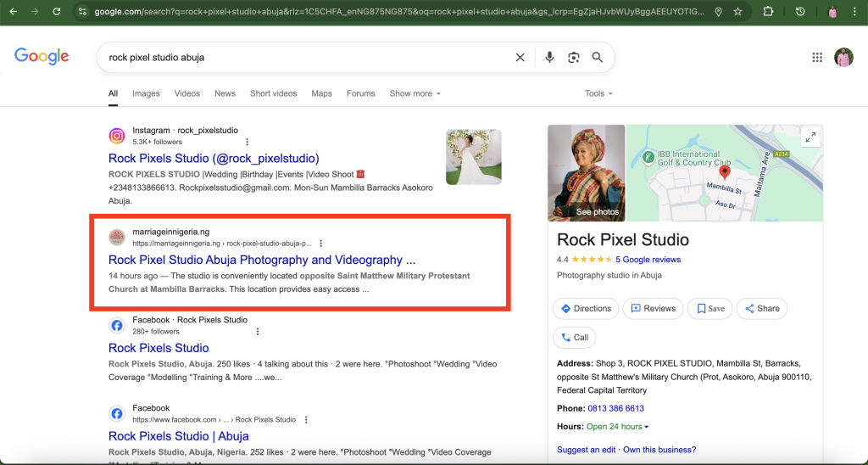Click the Rock Pixel Studio panel title

point(623,239)
